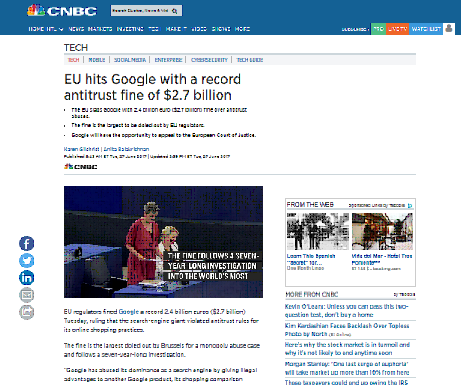This screenshot has width=461, height=385.
Task: Click the CNBC peacock logo
Action: 62,11
